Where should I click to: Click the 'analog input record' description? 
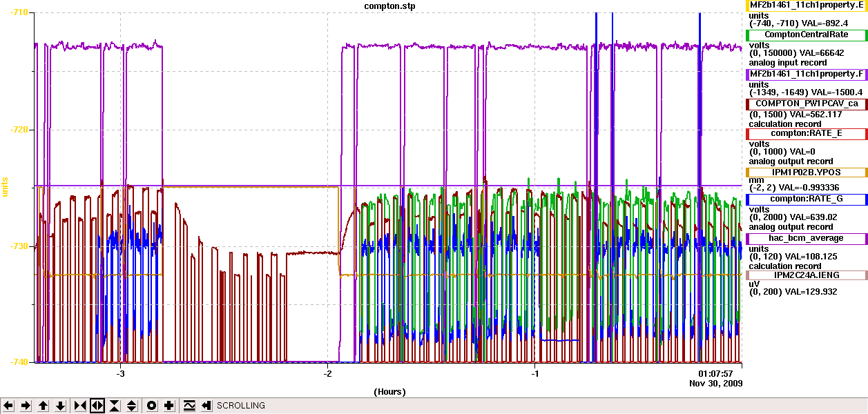[x=788, y=63]
